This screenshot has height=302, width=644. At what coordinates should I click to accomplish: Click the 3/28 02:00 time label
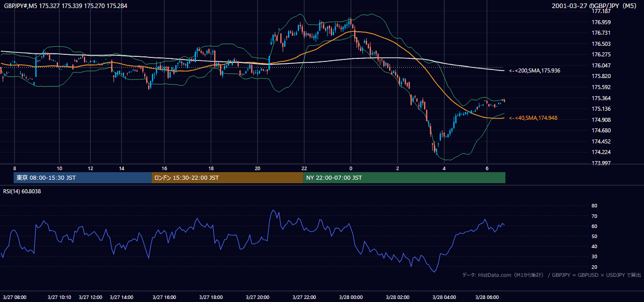coord(397,297)
